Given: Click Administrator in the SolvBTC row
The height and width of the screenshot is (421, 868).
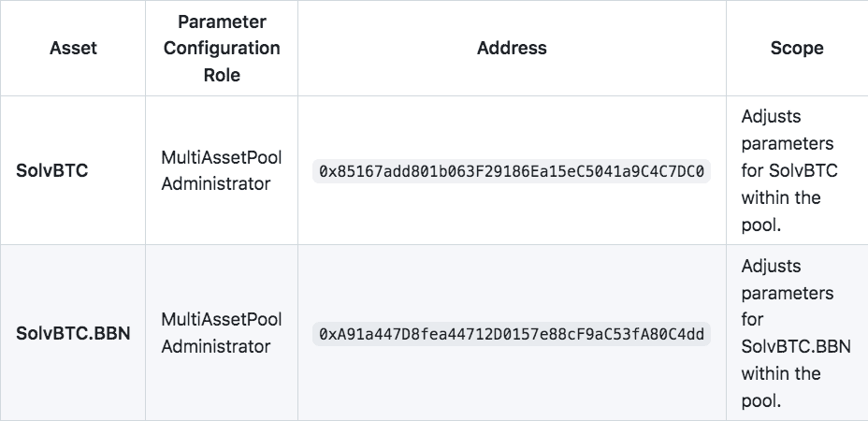Looking at the screenshot, I should [215, 184].
